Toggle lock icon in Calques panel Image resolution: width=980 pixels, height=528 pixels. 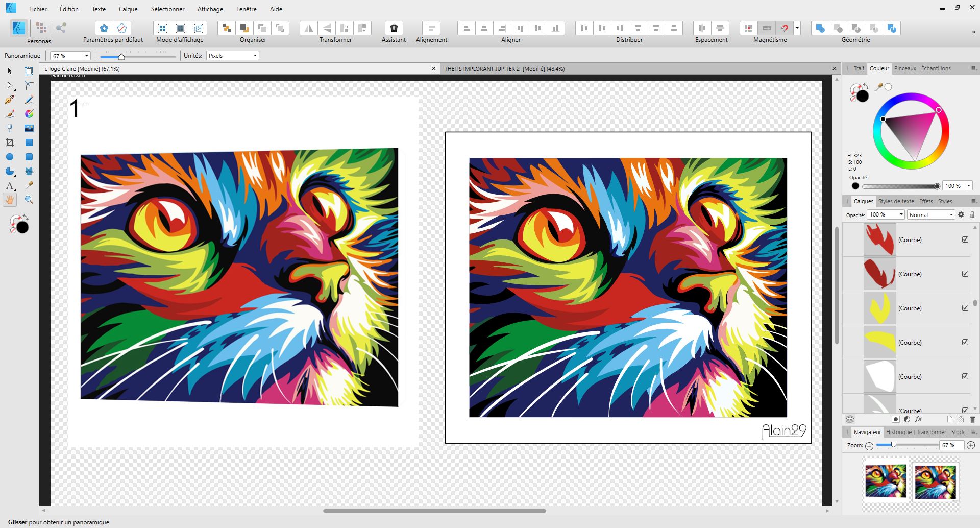point(972,215)
